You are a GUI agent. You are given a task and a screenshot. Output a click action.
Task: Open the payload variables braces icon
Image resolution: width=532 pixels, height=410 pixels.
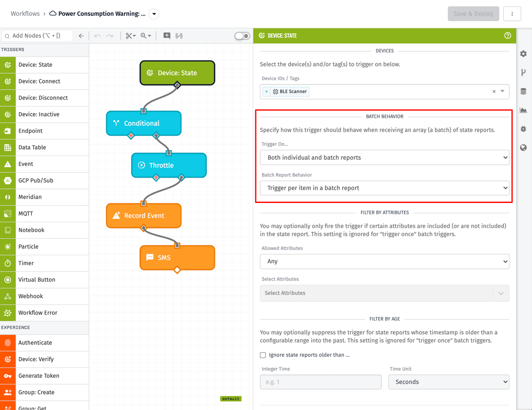pos(179,36)
